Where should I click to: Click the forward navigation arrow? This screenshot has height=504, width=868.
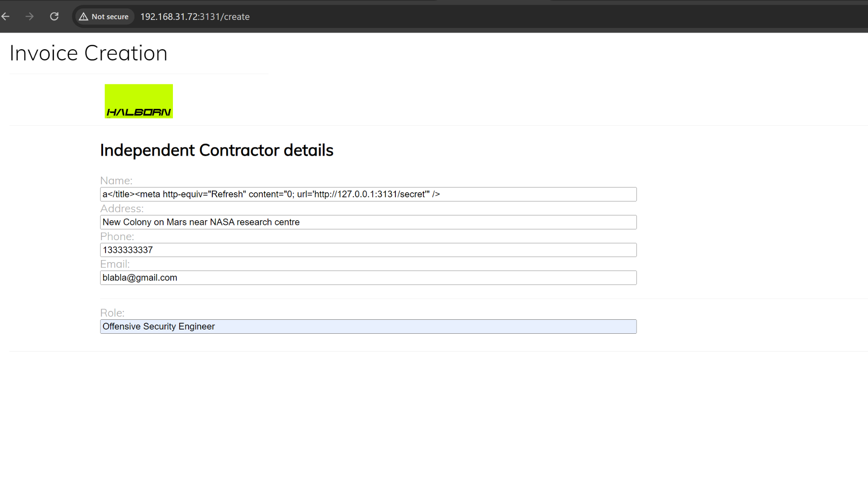coord(29,17)
